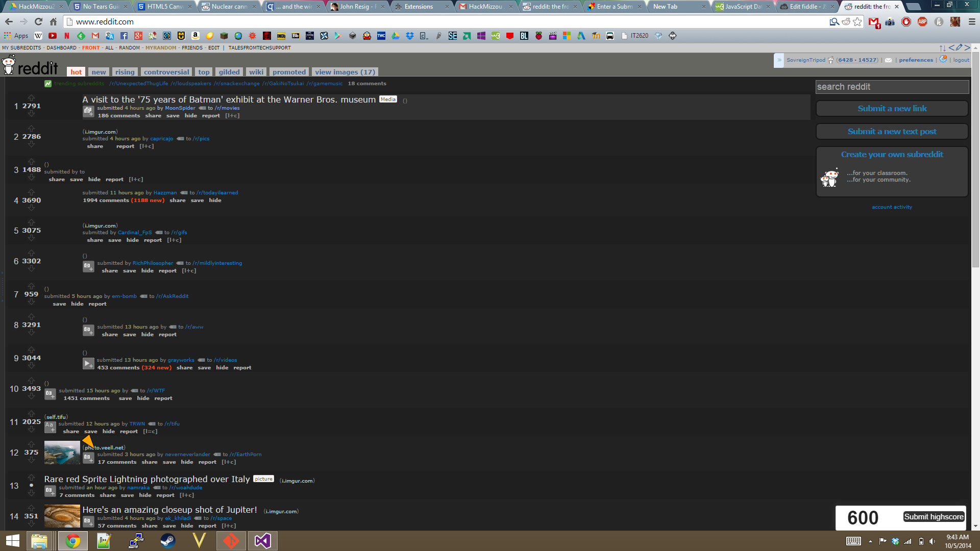Select the 'rising' sort tab
Viewport: 980px width, 551px height.
click(x=125, y=72)
